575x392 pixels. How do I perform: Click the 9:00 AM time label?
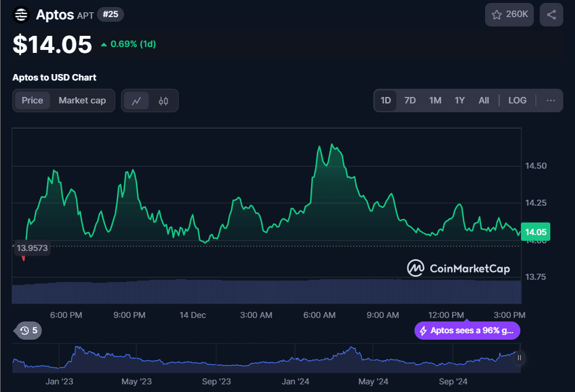[383, 315]
